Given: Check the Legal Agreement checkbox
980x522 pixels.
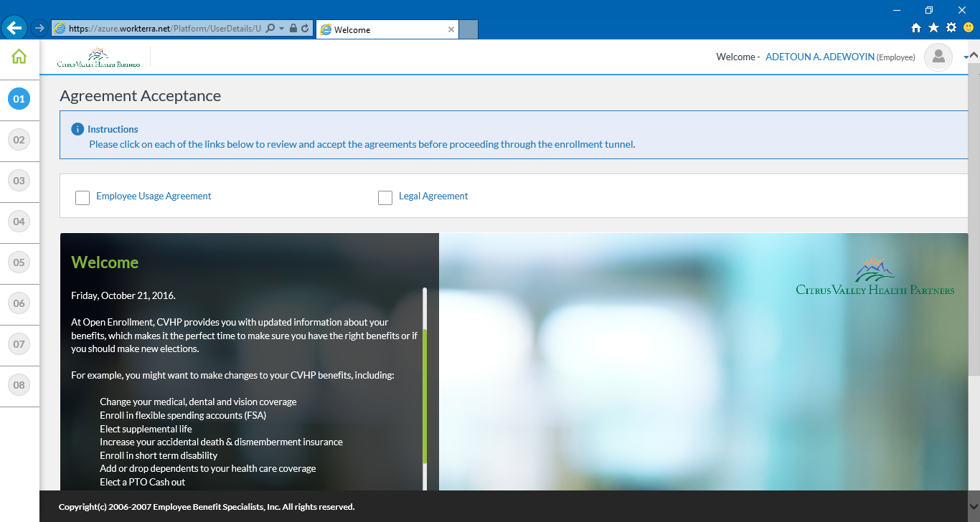Looking at the screenshot, I should [x=385, y=197].
